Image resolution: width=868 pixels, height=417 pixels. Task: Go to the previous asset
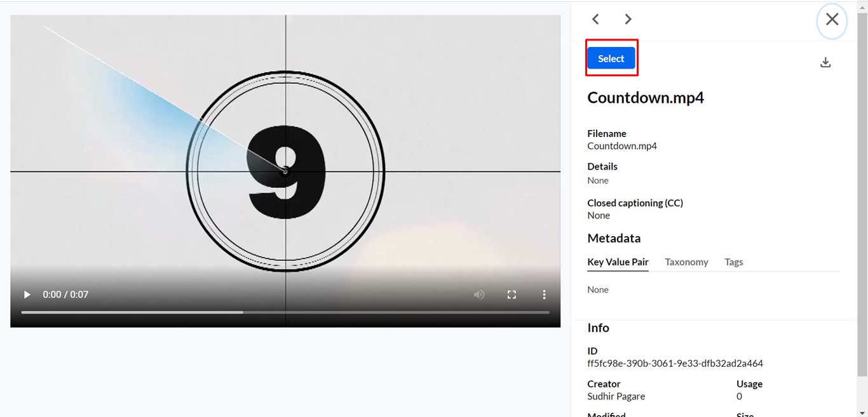pos(595,19)
